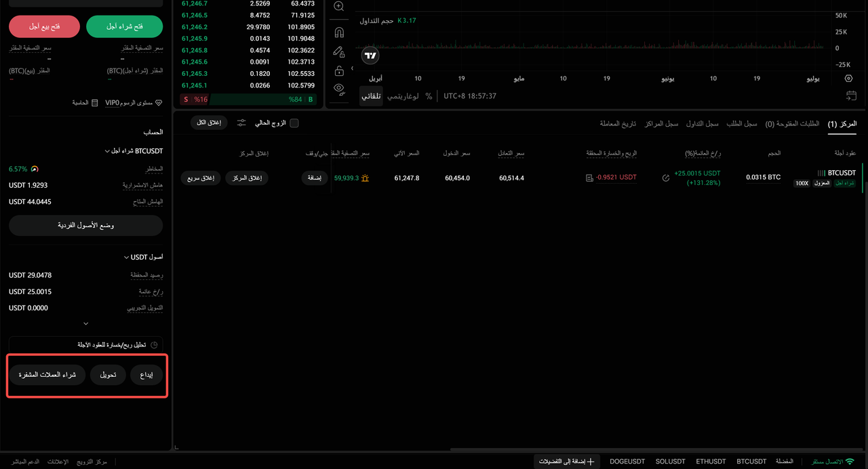Click the green فتح شراء اجل button
This screenshot has height=469, width=868.
[x=125, y=26]
